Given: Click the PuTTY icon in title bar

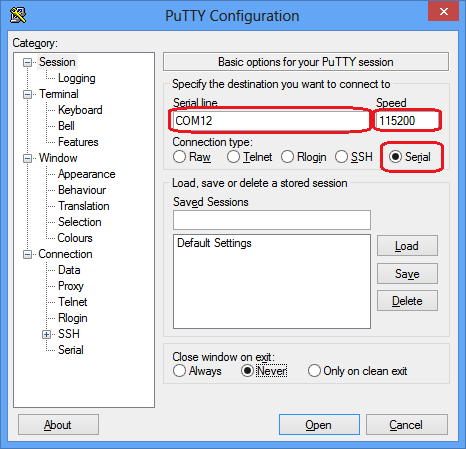Looking at the screenshot, I should pos(18,15).
